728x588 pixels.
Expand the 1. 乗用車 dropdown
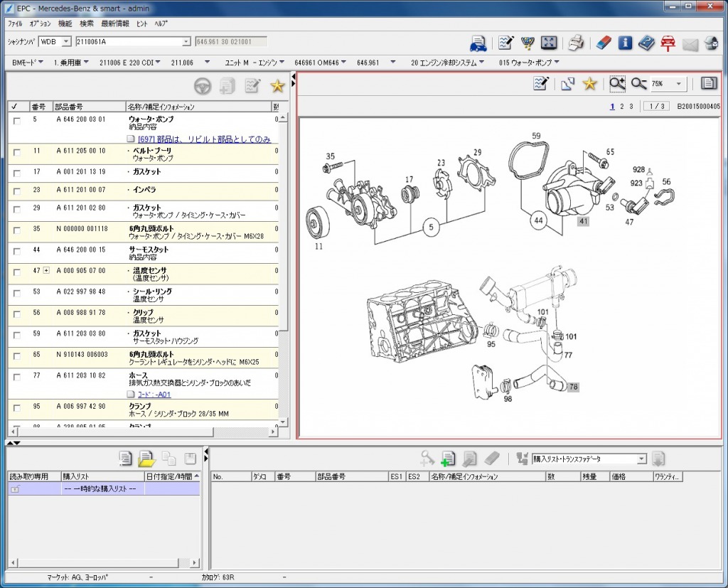(70, 63)
